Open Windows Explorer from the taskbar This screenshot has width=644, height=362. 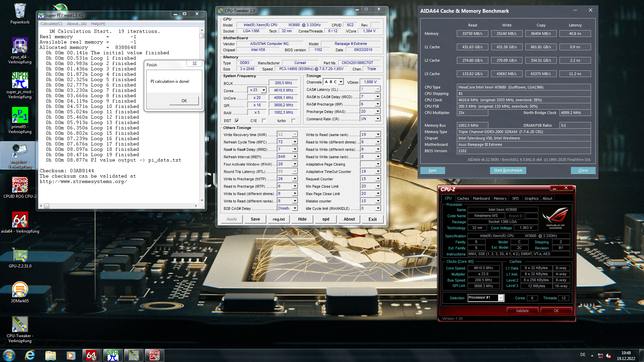(50, 355)
